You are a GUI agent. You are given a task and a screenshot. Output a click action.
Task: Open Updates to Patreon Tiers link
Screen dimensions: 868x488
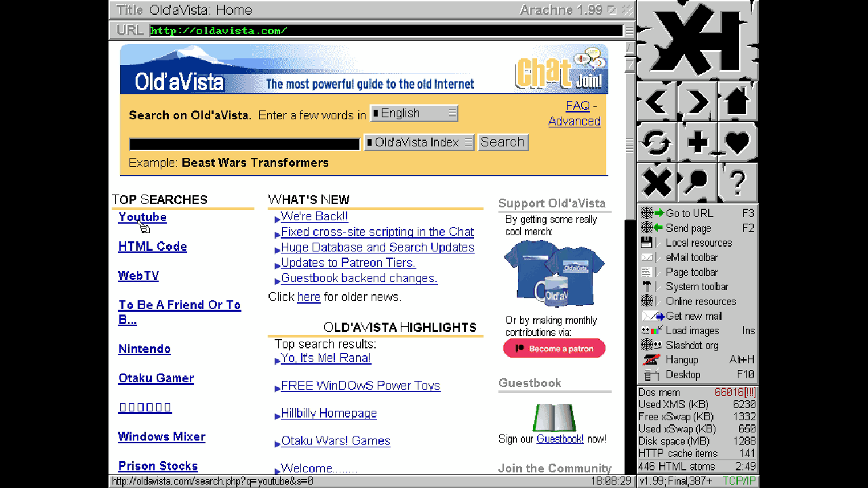pos(348,263)
